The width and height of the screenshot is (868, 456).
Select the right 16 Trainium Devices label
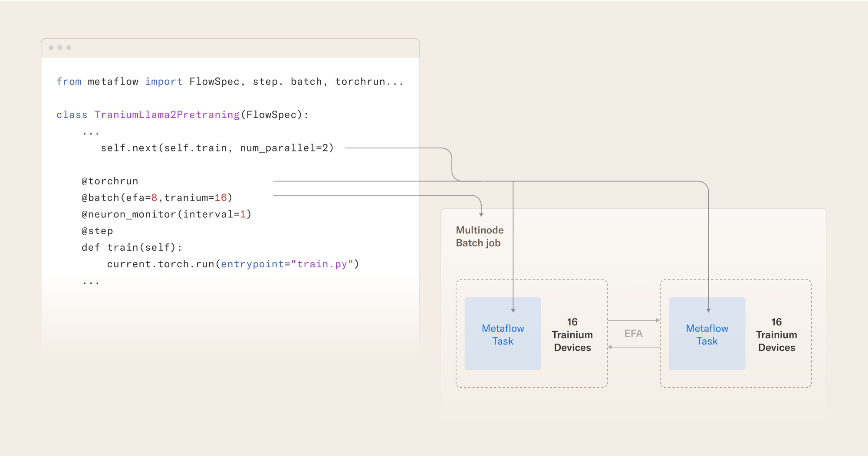[776, 335]
